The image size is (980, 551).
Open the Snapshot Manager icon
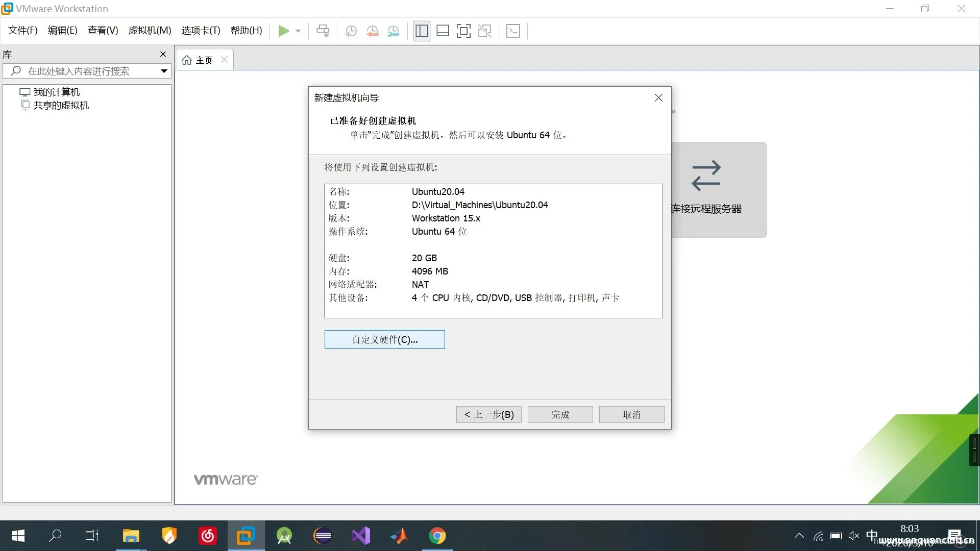click(x=394, y=31)
